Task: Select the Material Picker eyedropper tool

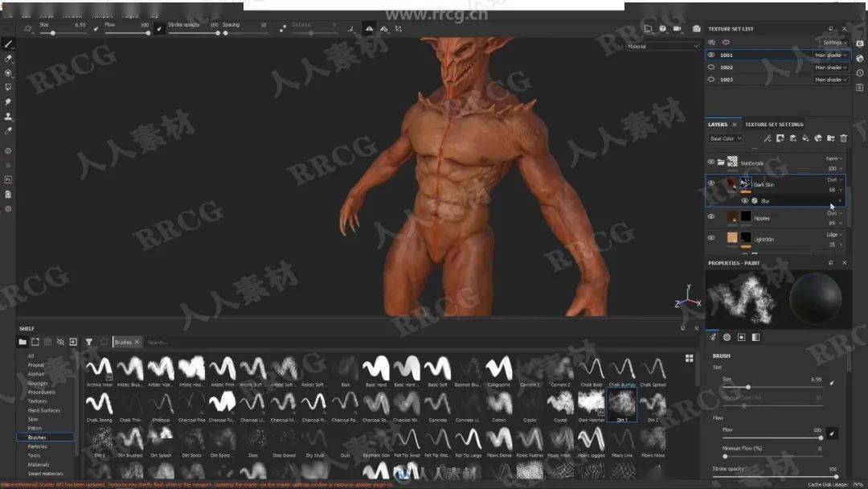Action: click(x=8, y=131)
